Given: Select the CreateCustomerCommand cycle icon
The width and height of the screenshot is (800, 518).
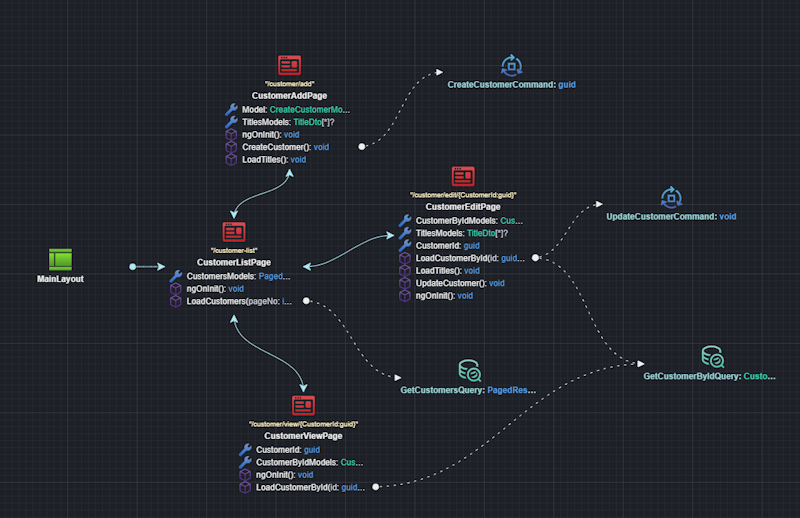Looking at the screenshot, I should [x=511, y=65].
